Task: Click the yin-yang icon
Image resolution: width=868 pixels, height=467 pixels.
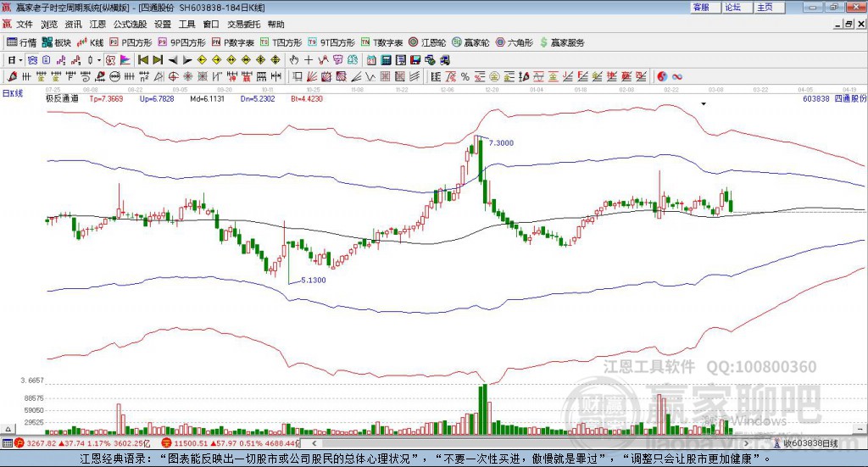Action: (662, 76)
